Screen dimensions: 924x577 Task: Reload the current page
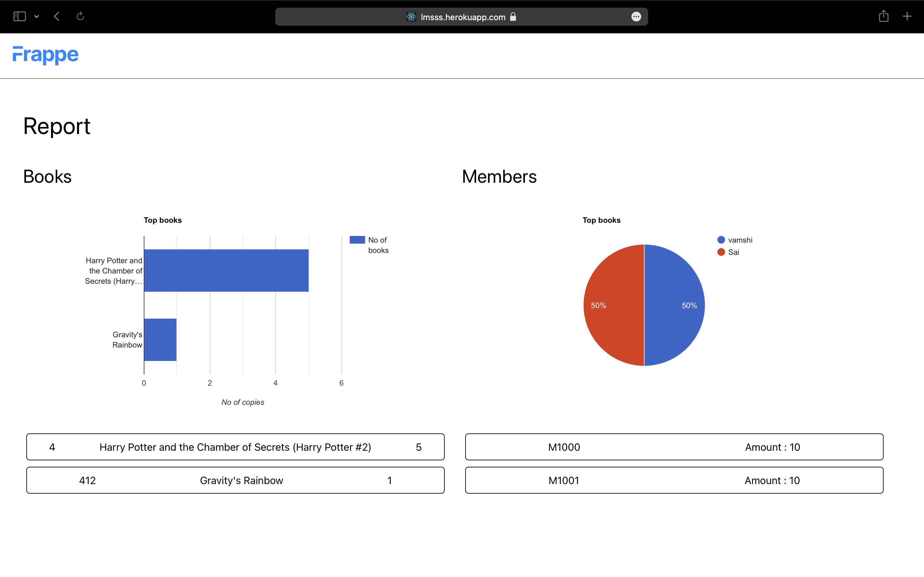(80, 16)
